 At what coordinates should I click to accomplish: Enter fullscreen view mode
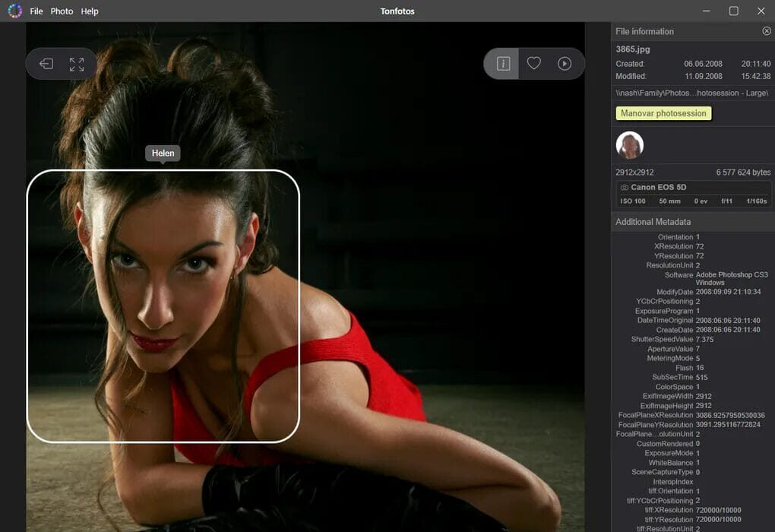click(x=77, y=65)
